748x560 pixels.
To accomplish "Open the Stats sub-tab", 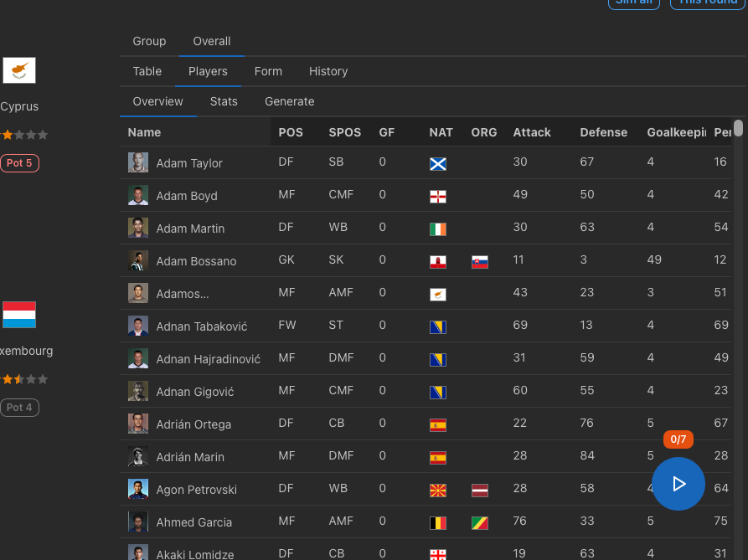I will tap(224, 101).
